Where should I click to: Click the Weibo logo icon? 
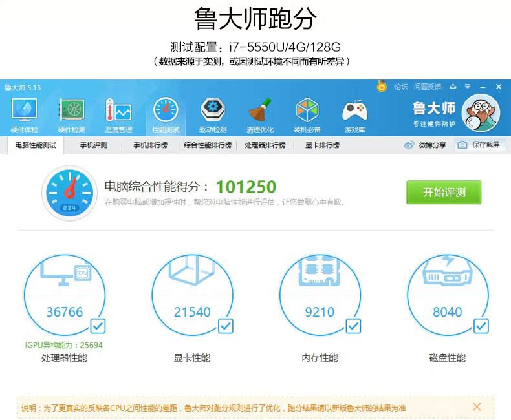point(409,145)
